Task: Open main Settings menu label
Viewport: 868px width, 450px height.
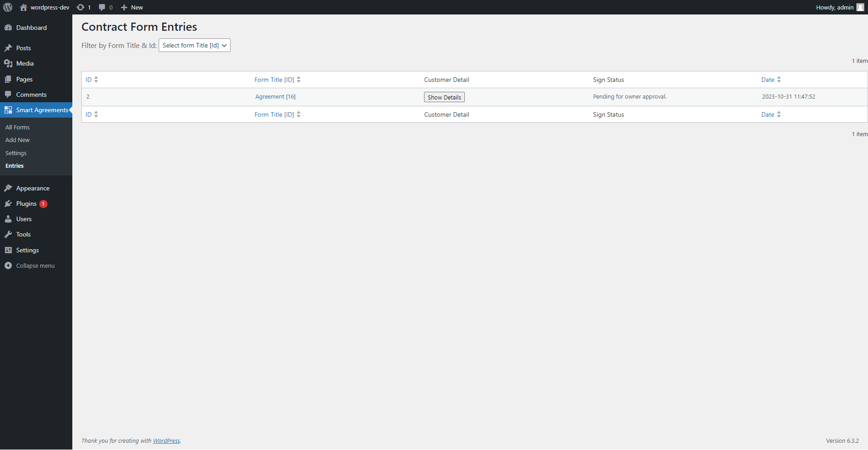Action: (28, 250)
